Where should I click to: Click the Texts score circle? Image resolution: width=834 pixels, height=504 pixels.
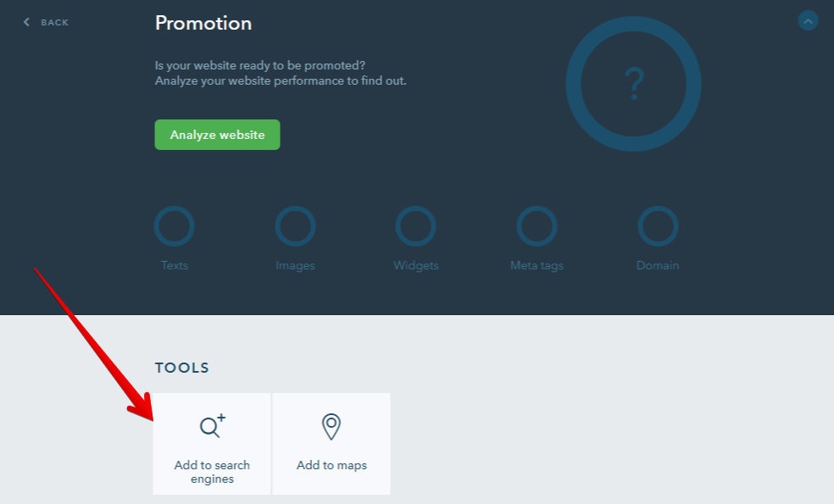click(175, 226)
